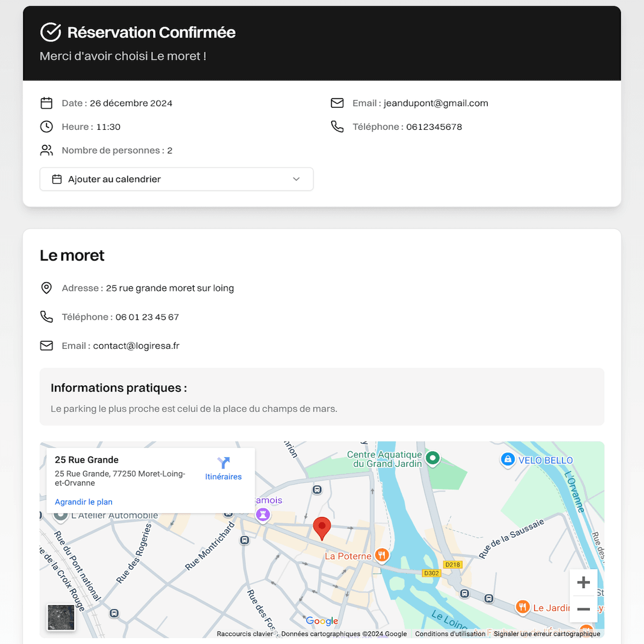The width and height of the screenshot is (644, 644).
Task: Click the Itinéraires directions arrow icon
Action: pos(223,463)
